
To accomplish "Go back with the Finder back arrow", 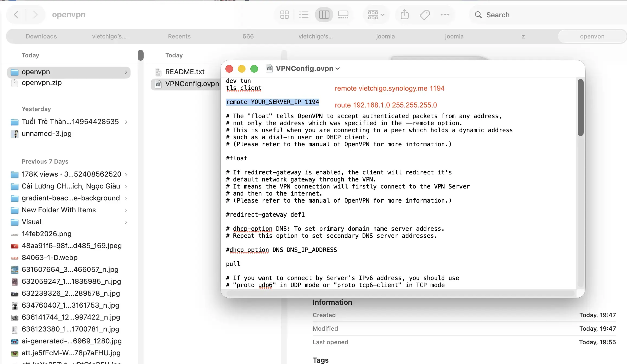I will [16, 15].
